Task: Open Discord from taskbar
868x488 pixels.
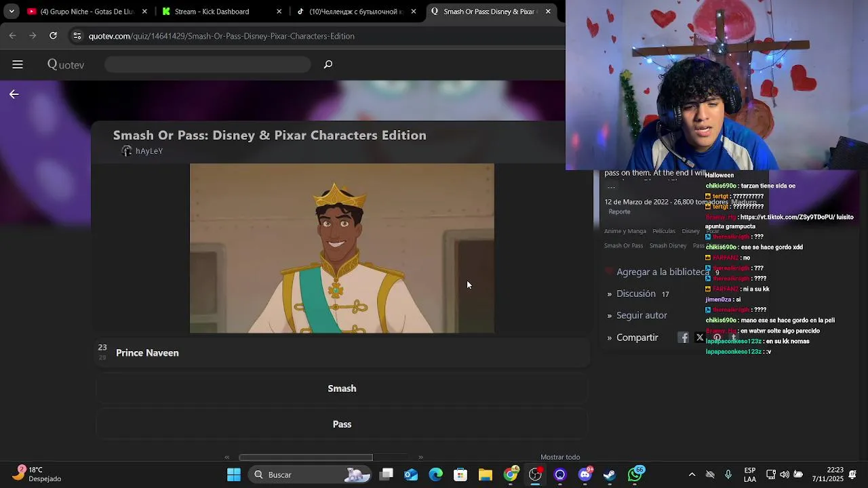Action: point(585,474)
